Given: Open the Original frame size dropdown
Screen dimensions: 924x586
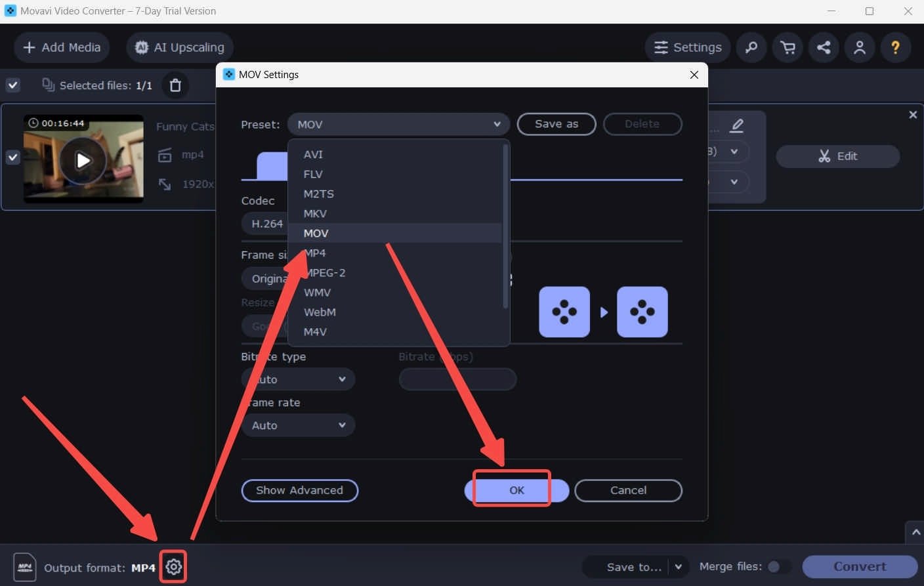Looking at the screenshot, I should [264, 278].
